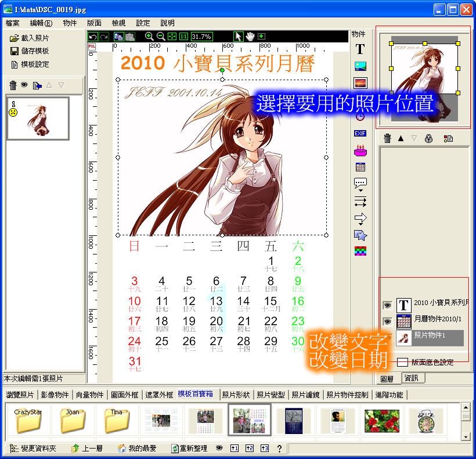Image resolution: width=476 pixels, height=459 pixels.
Task: Toggle the eye icon in the photo list toolbar
Action: point(24,85)
